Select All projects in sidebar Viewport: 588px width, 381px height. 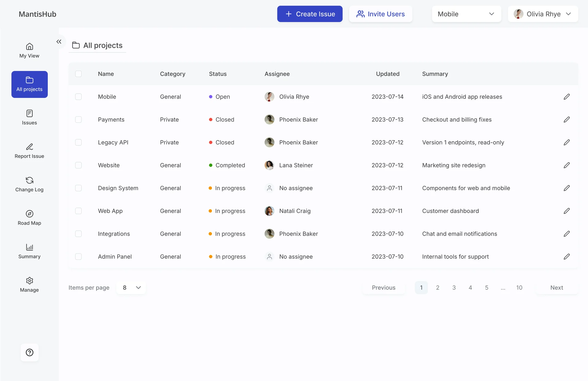[29, 84]
